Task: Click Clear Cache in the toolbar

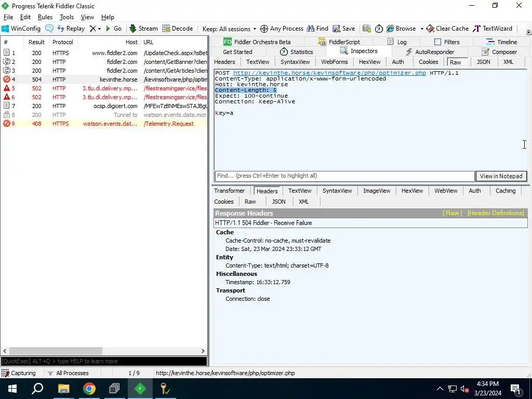Action: click(x=447, y=29)
